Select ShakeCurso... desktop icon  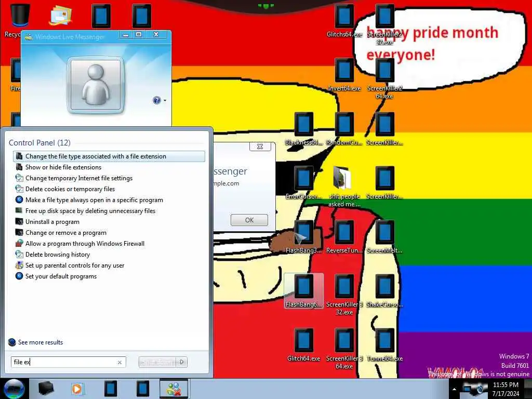tap(384, 291)
